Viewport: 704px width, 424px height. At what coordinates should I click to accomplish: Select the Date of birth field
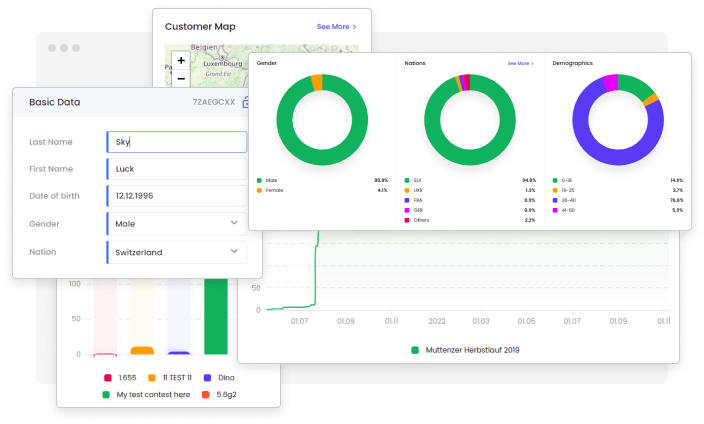pos(176,196)
